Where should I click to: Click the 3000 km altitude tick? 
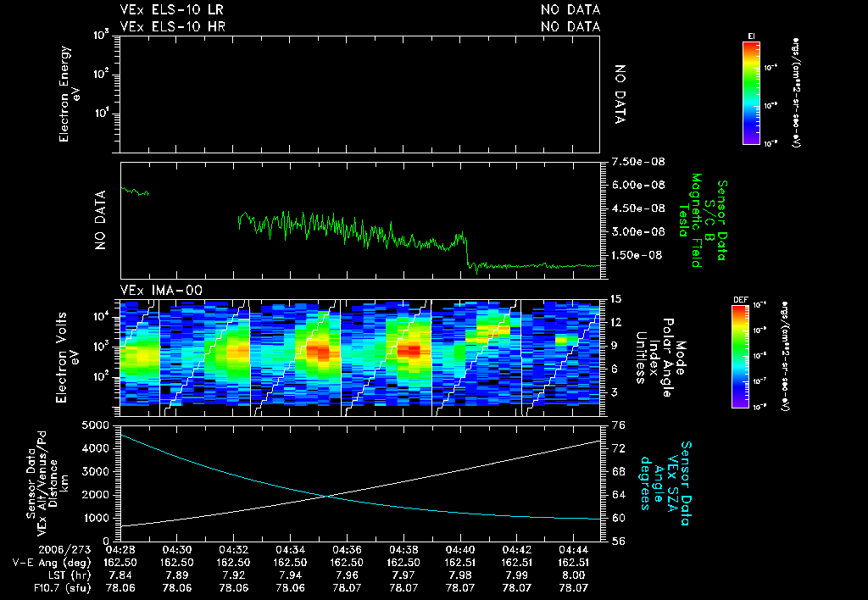96,471
